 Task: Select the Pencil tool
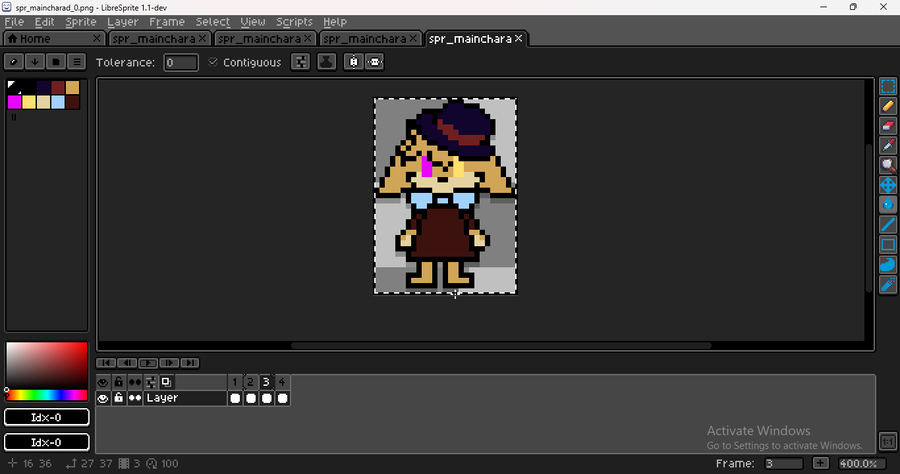pyautogui.click(x=888, y=106)
